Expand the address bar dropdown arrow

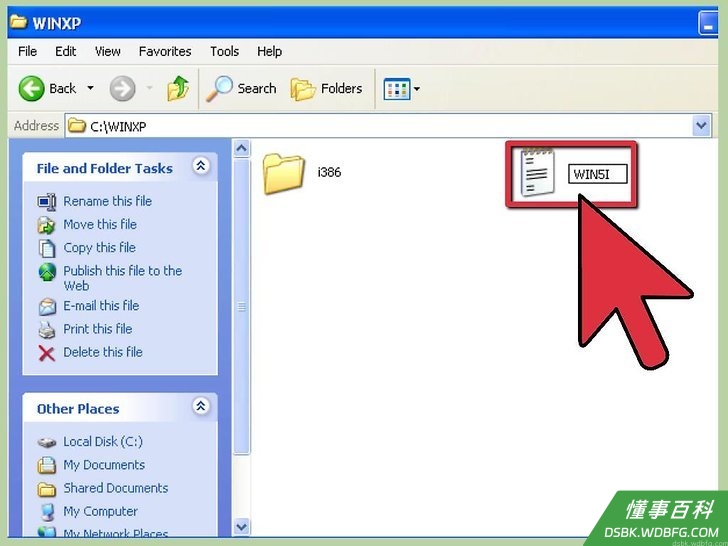tap(702, 125)
